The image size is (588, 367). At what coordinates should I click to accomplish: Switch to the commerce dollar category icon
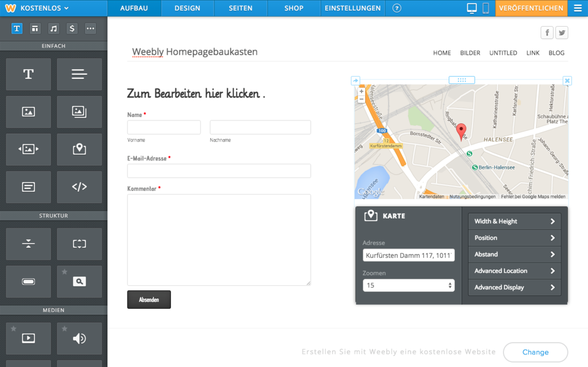coord(72,29)
